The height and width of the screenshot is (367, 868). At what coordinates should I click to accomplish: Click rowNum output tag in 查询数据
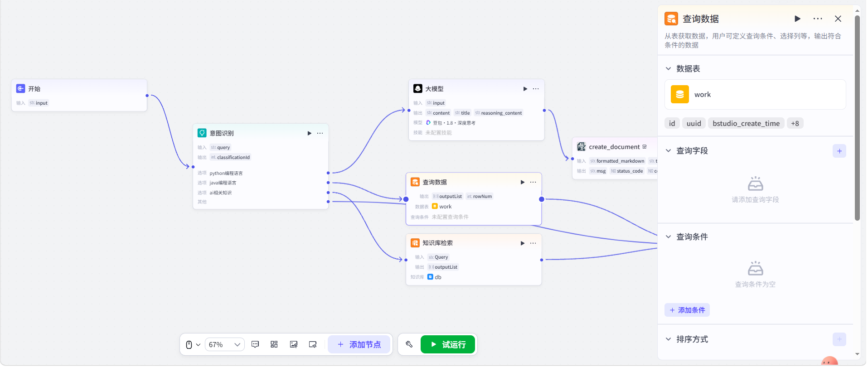(x=480, y=196)
